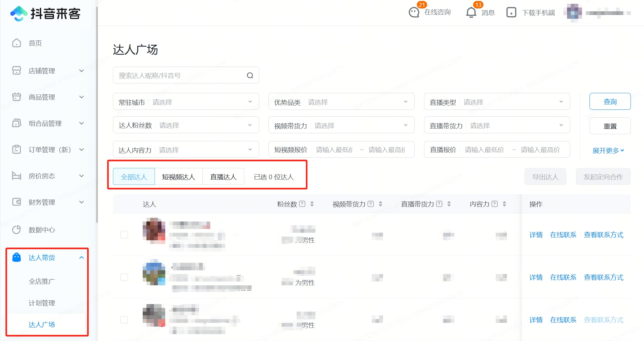This screenshot has height=341, width=644.
Task: Click the 粉丝数 help question icon
Action: click(x=302, y=204)
